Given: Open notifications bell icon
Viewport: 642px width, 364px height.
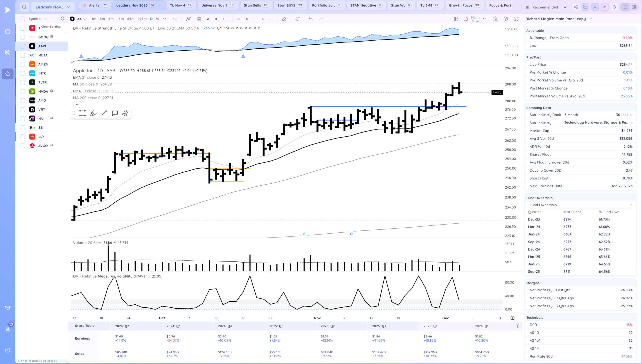Looking at the screenshot, I should [x=614, y=7].
